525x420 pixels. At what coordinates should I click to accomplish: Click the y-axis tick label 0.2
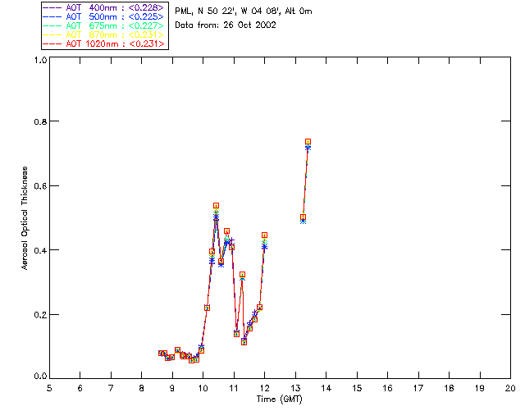(40, 315)
